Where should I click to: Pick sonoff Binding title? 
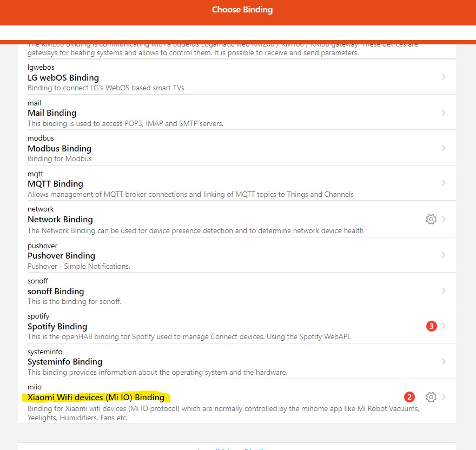[56, 291]
